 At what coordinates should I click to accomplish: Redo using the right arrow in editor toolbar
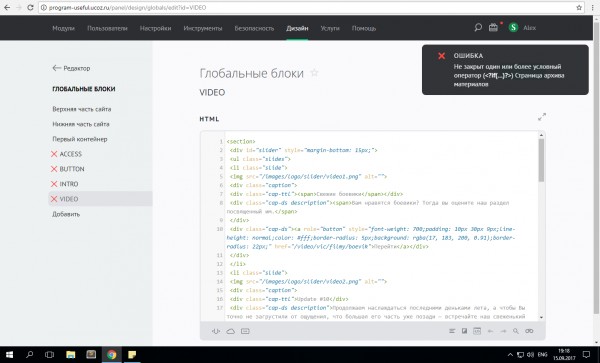point(503,331)
